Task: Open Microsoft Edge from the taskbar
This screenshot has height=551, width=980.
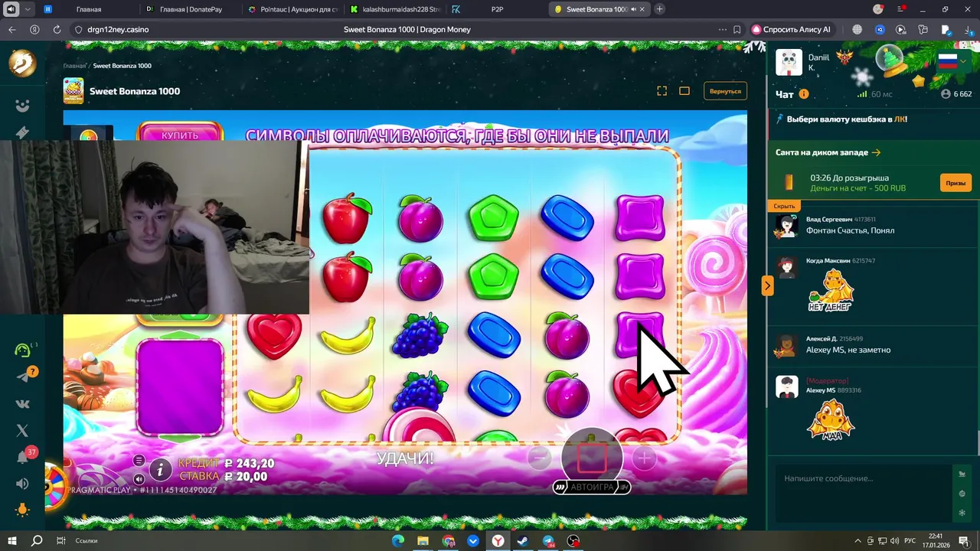Action: (x=398, y=540)
